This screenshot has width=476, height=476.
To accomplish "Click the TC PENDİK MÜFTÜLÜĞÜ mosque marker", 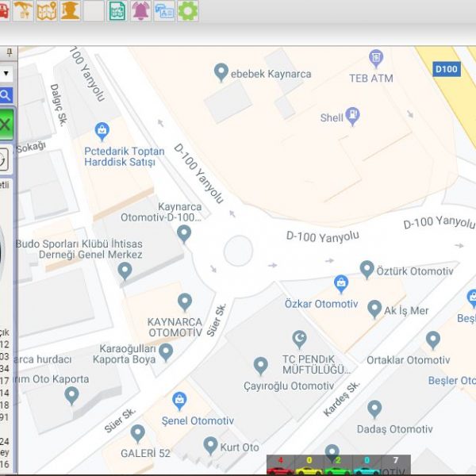I will pos(299,340).
